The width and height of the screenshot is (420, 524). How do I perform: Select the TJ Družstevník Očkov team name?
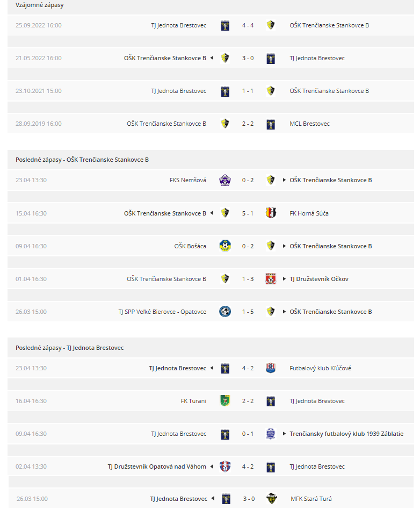[319, 279]
